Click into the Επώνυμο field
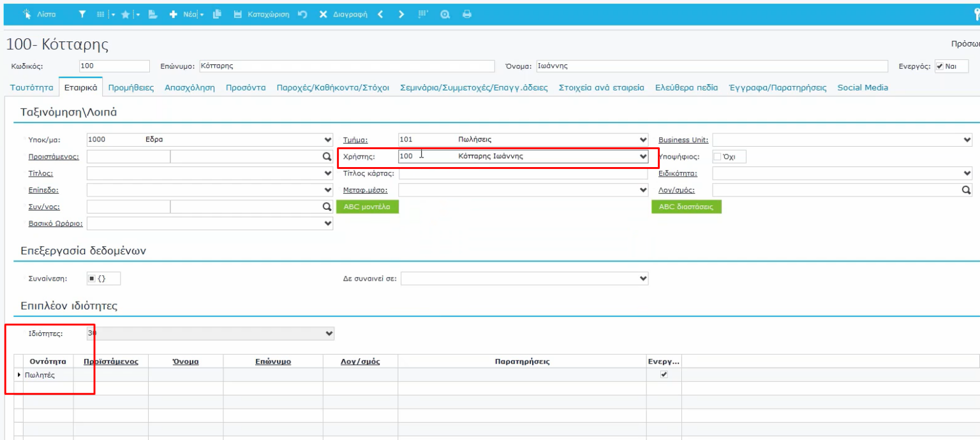Viewport: 980px width, 440px height. (346, 66)
